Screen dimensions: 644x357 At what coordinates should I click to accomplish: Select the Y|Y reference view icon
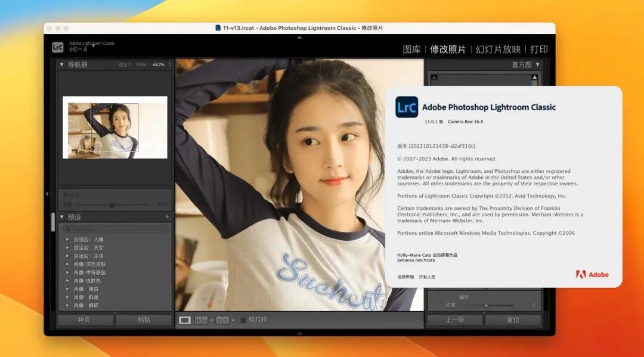click(x=222, y=320)
